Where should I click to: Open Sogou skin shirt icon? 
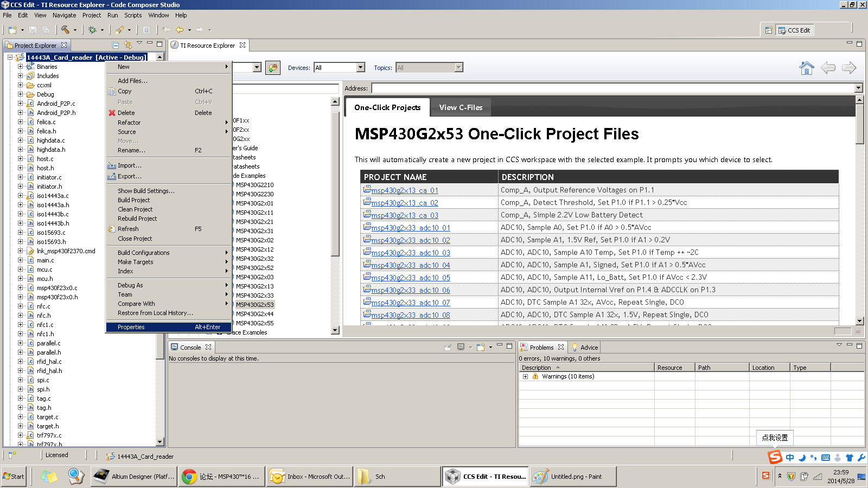point(850,458)
